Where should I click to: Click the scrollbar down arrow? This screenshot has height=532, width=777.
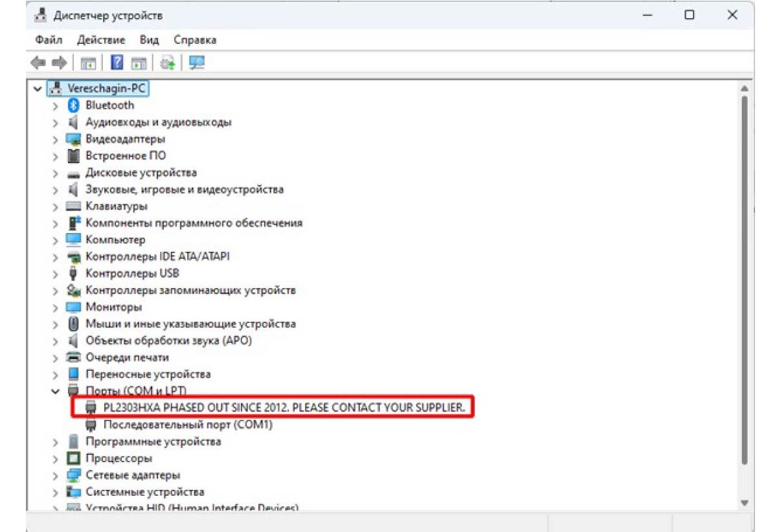745,503
